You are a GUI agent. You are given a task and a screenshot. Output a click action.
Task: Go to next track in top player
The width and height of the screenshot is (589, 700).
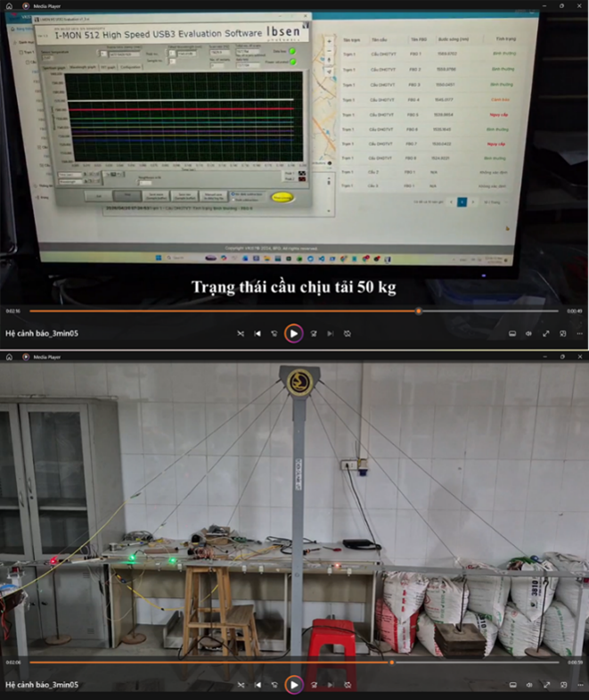331,334
